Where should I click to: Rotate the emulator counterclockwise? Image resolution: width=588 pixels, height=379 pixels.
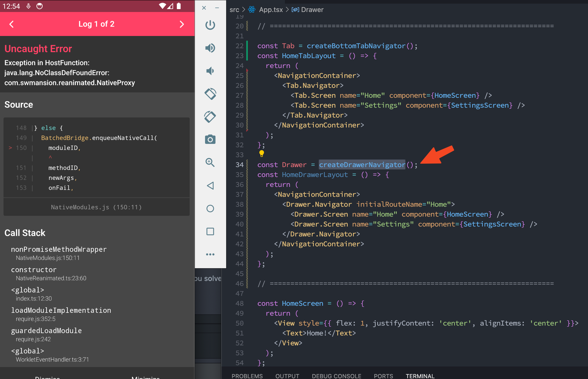[210, 94]
